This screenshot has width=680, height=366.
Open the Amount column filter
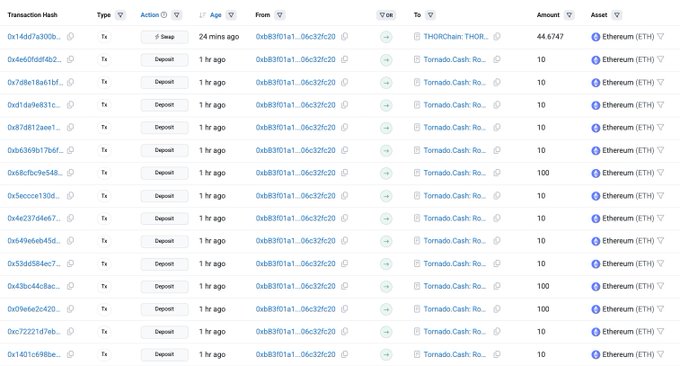click(x=569, y=15)
